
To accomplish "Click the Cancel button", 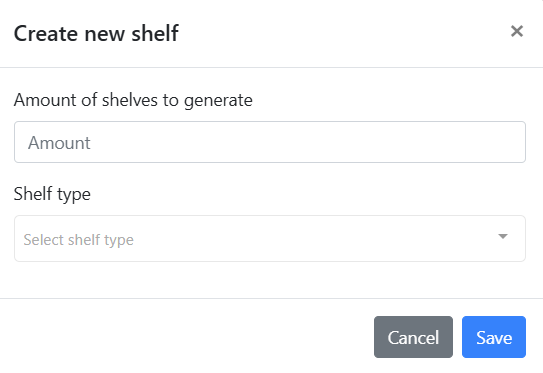I will pos(413,337).
